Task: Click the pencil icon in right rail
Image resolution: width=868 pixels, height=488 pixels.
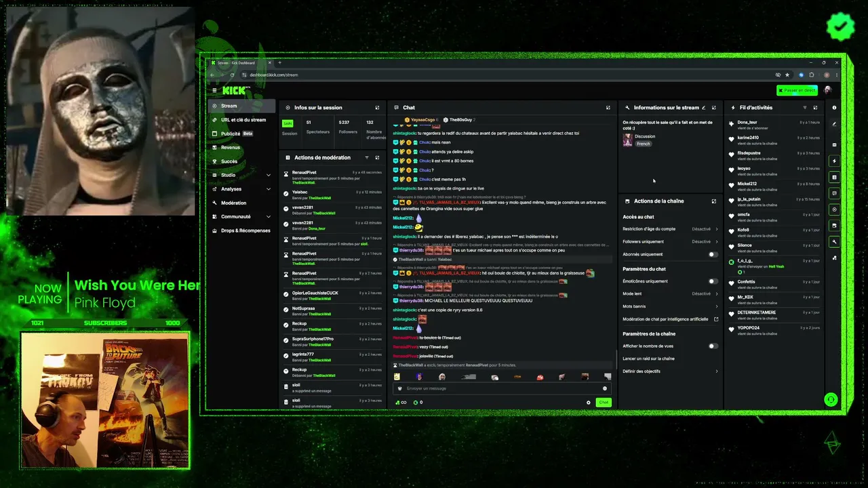Action: click(835, 124)
